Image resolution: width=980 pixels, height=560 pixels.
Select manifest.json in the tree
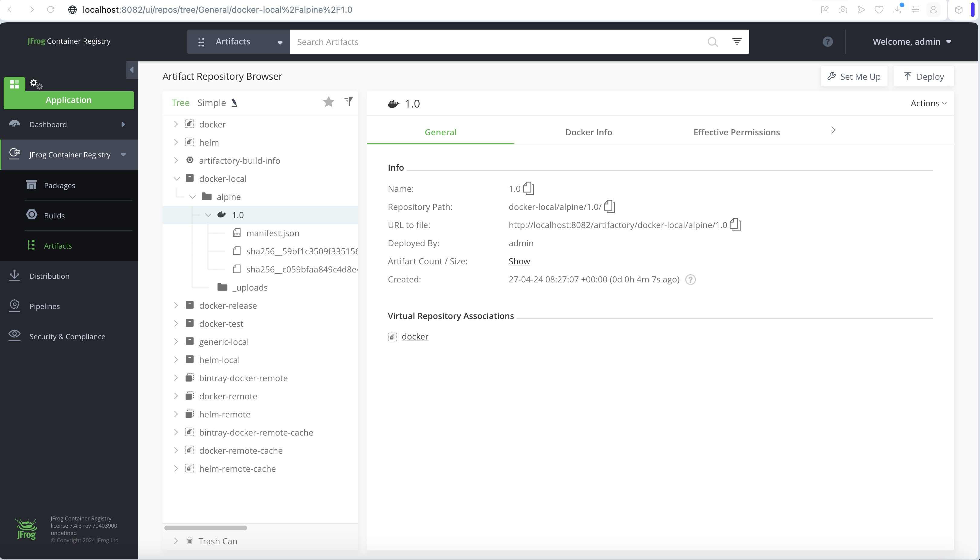click(x=273, y=233)
